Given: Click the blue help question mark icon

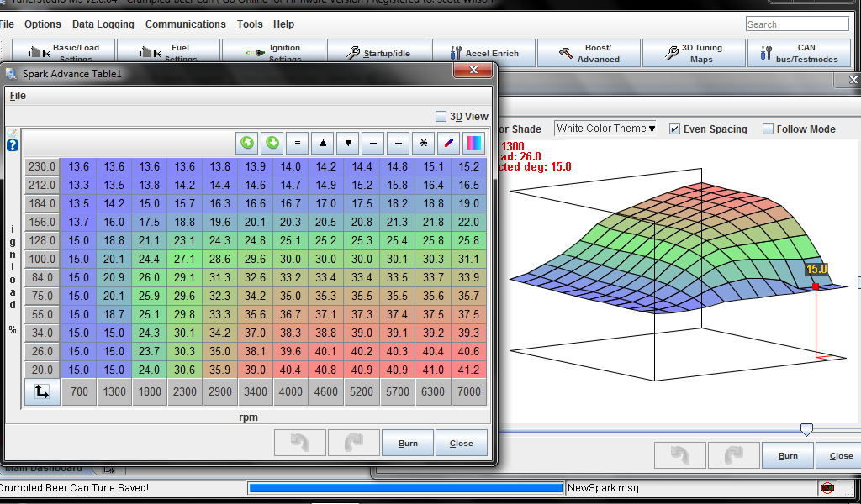Looking at the screenshot, I should pyautogui.click(x=13, y=145).
